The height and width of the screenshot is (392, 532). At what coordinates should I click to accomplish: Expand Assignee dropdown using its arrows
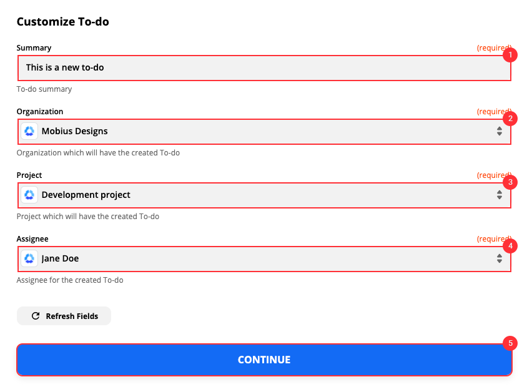pos(499,258)
